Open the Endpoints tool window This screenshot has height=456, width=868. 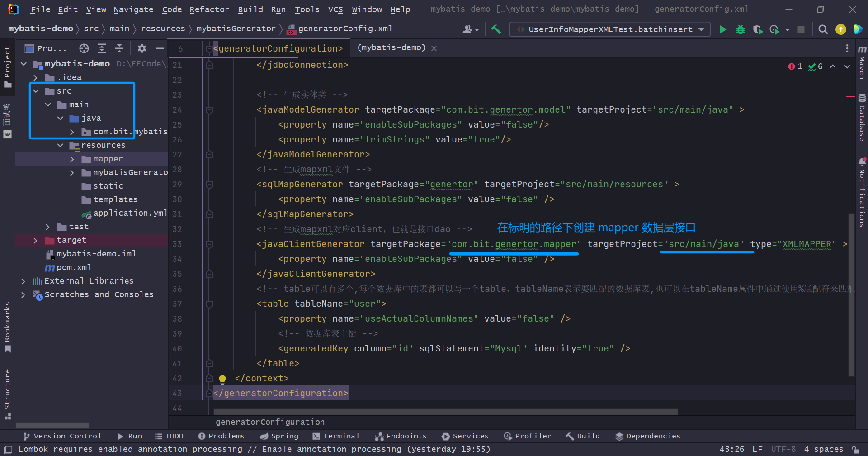pos(401,436)
